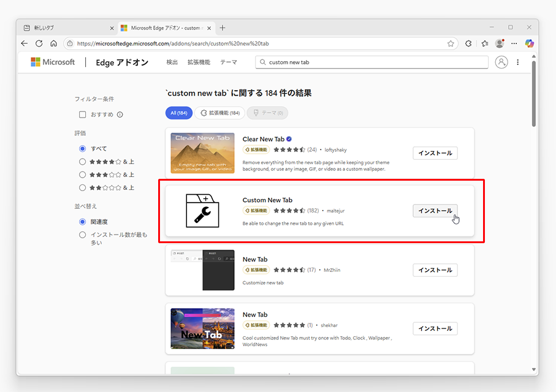Click the scrollbar down arrow
This screenshot has height=392, width=556.
tap(534, 369)
